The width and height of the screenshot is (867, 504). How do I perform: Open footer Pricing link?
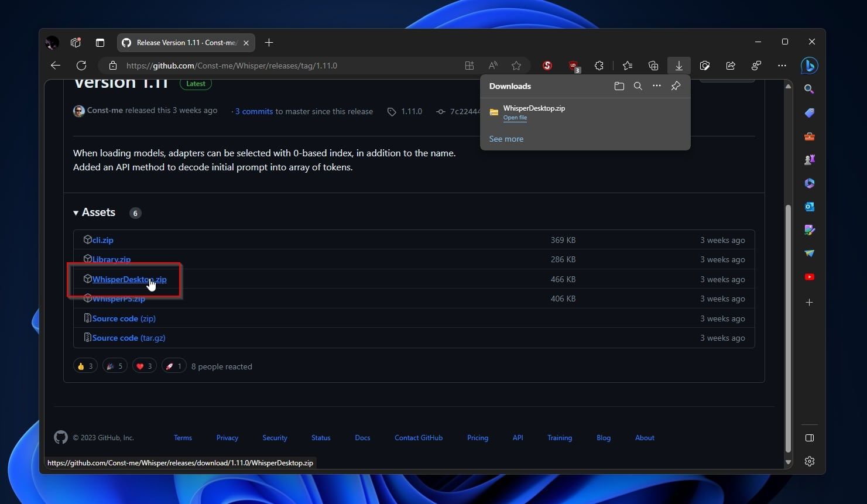[x=478, y=438]
